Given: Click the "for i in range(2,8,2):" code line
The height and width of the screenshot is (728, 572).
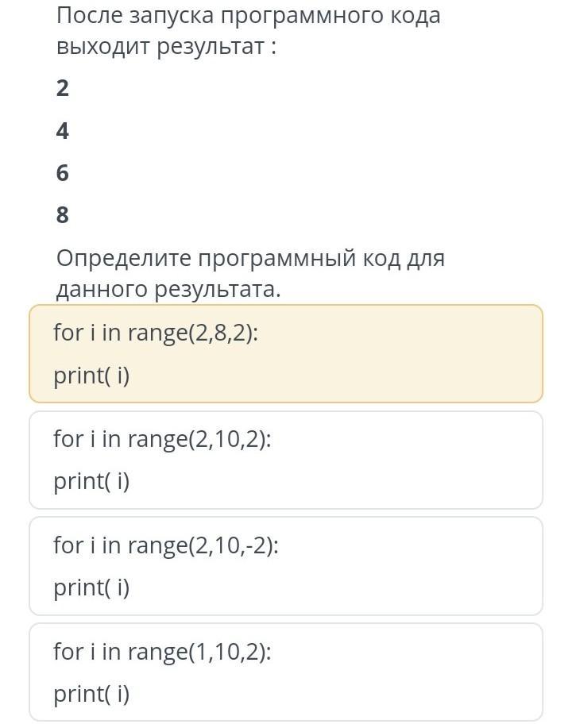Looking at the screenshot, I should click(x=156, y=333).
